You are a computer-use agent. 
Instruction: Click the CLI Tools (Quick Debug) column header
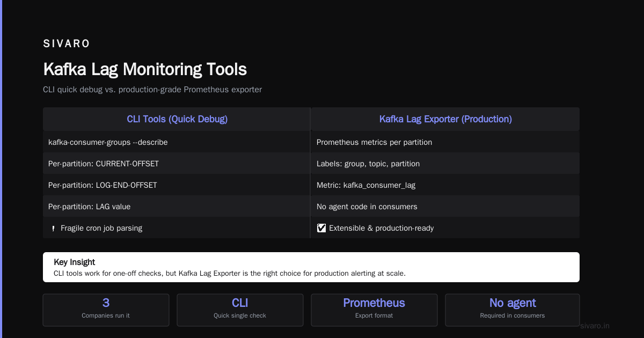pos(177,119)
